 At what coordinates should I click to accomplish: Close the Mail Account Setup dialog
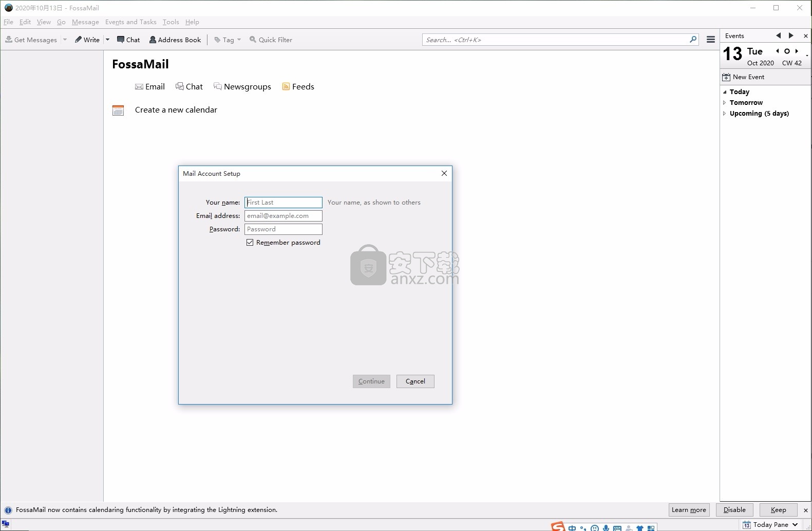tap(444, 173)
